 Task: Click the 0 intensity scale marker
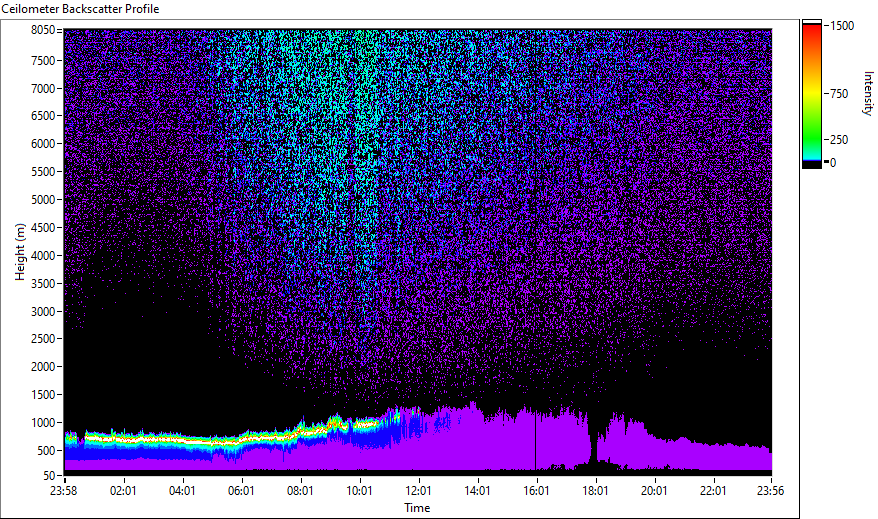click(x=833, y=163)
